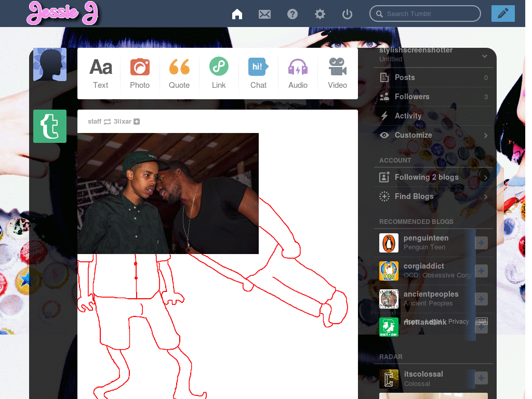Open the penguinteen blog avatar
Screen dimensions: 532x399
pos(389,243)
